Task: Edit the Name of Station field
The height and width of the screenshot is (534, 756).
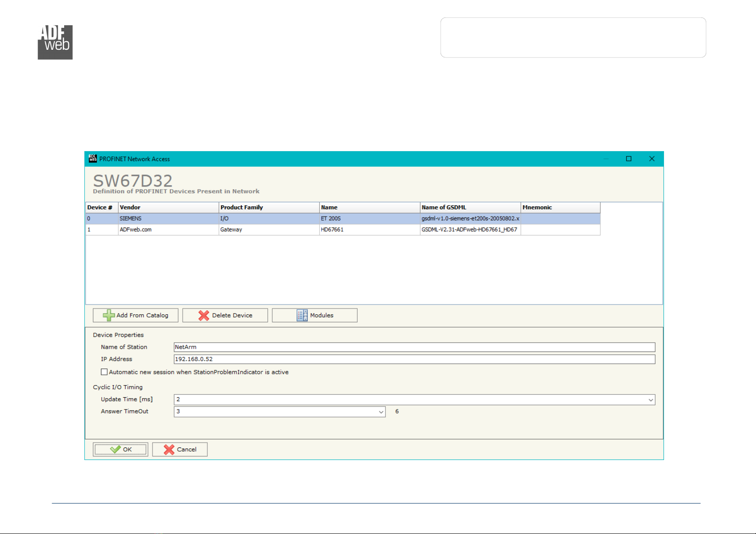Action: (x=414, y=347)
